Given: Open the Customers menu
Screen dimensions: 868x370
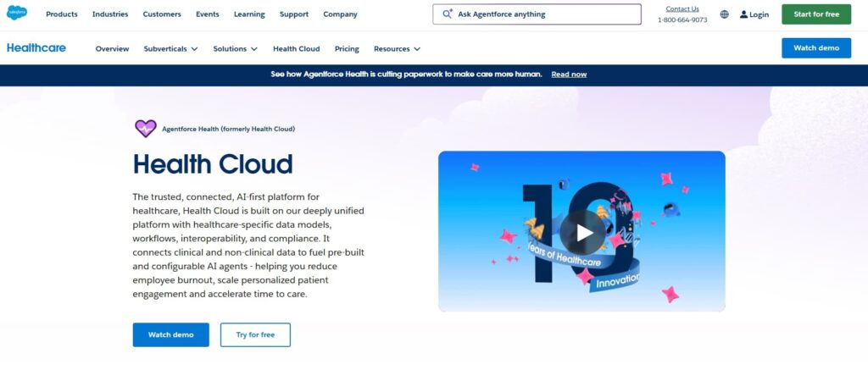Looking at the screenshot, I should coord(162,14).
